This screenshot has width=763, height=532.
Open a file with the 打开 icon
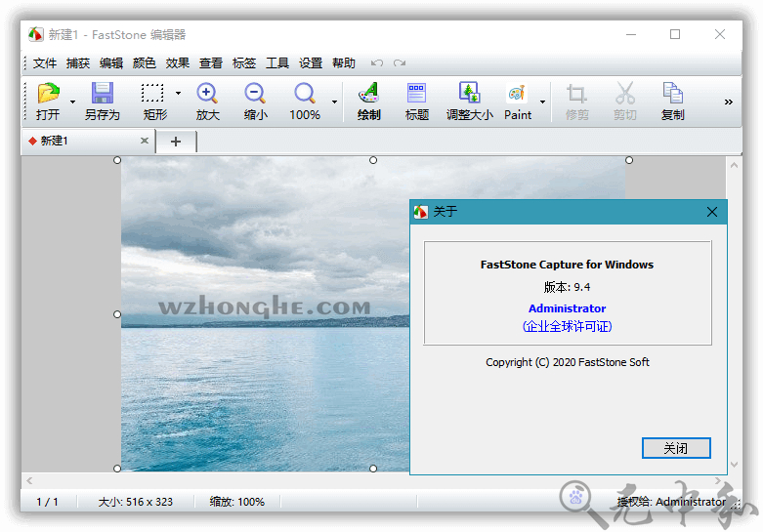pyautogui.click(x=48, y=102)
